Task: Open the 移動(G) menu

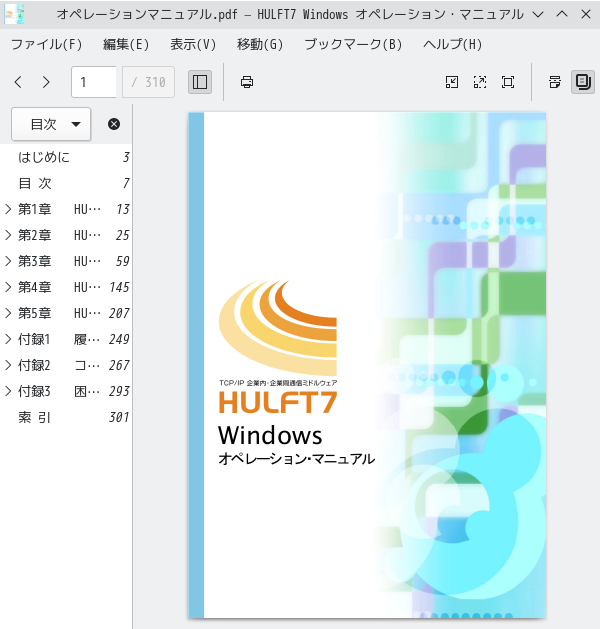Action: click(260, 44)
